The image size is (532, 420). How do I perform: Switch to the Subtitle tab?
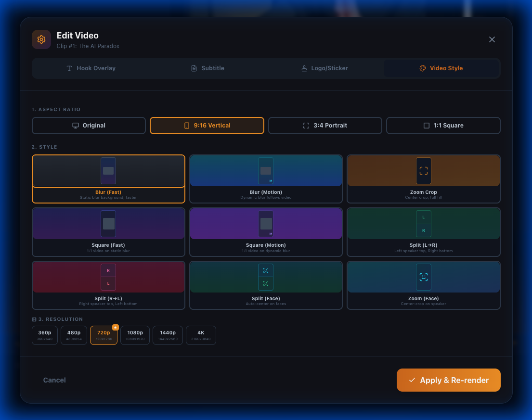click(207, 68)
